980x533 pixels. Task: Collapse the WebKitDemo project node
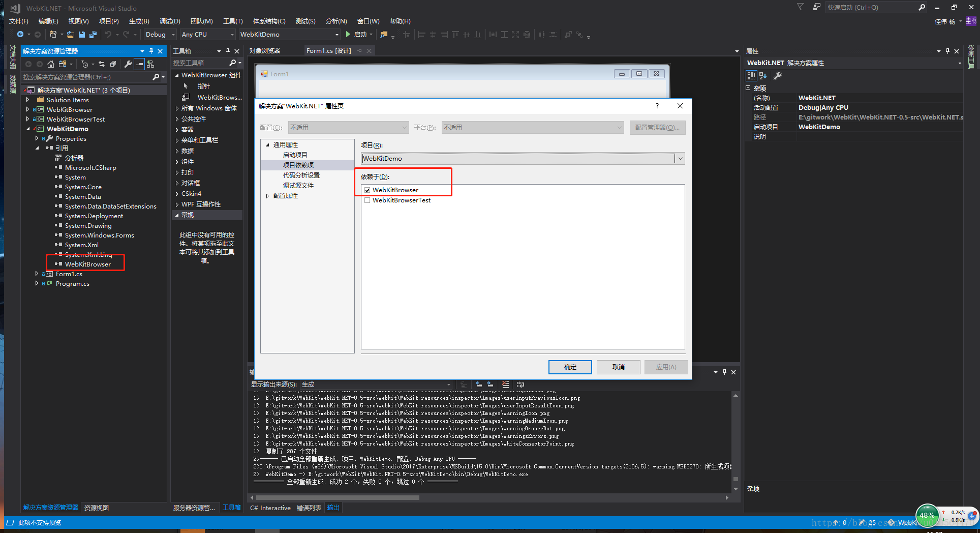pyautogui.click(x=27, y=129)
